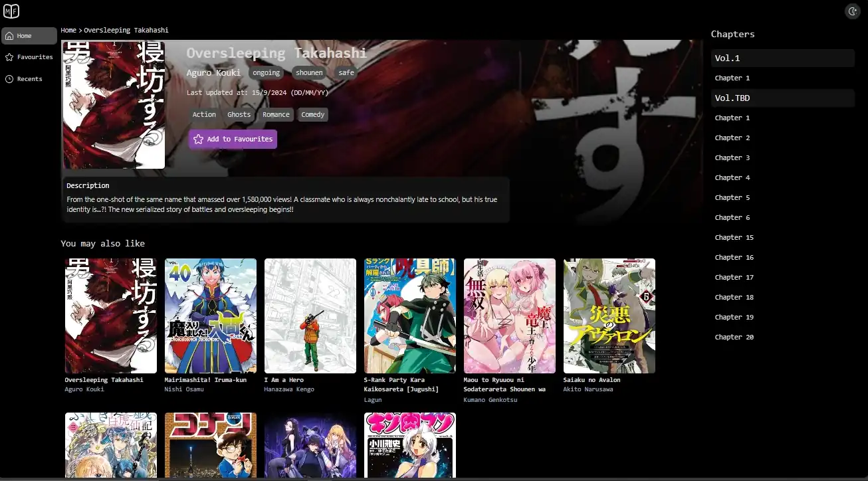This screenshot has height=481, width=868.
Task: Open Chapter 4 in chapter list
Action: [x=732, y=177]
